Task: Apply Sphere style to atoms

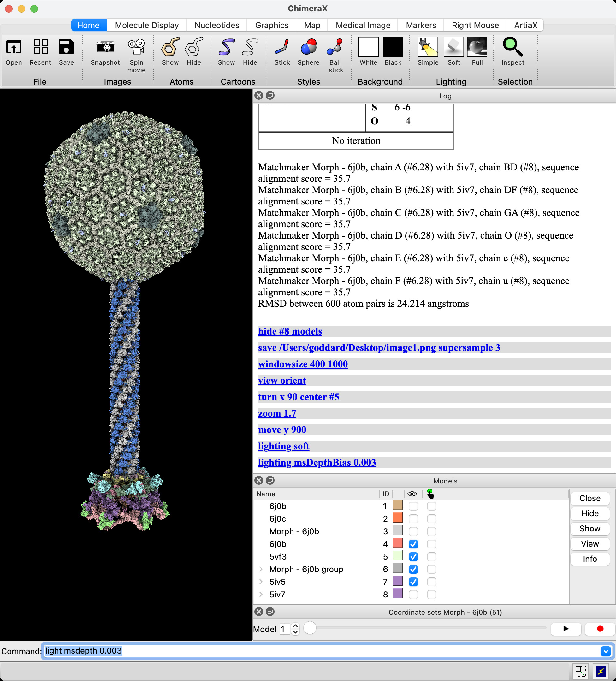Action: pyautogui.click(x=308, y=47)
